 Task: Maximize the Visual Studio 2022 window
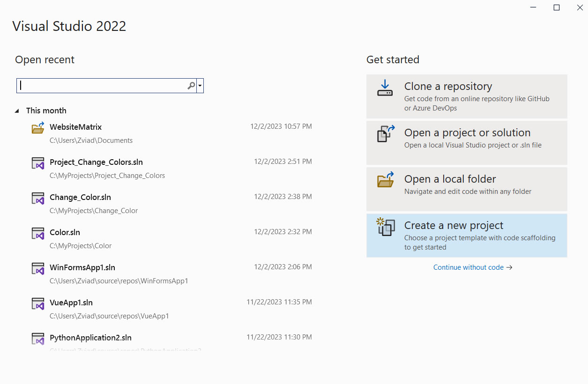pyautogui.click(x=557, y=7)
